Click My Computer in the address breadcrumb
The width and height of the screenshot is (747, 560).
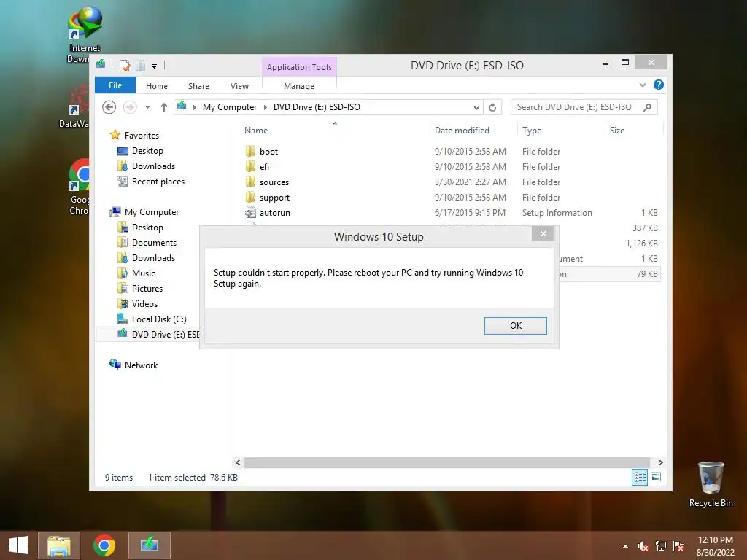[x=230, y=107]
